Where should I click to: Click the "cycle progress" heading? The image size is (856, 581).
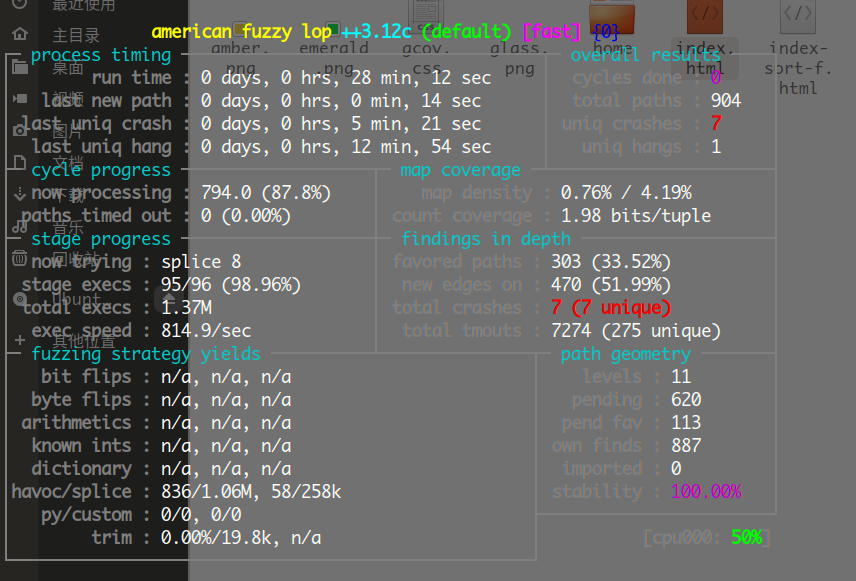pos(101,170)
